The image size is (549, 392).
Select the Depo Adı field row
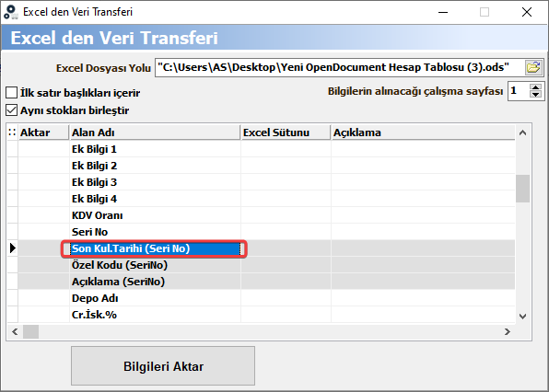[x=261, y=298]
